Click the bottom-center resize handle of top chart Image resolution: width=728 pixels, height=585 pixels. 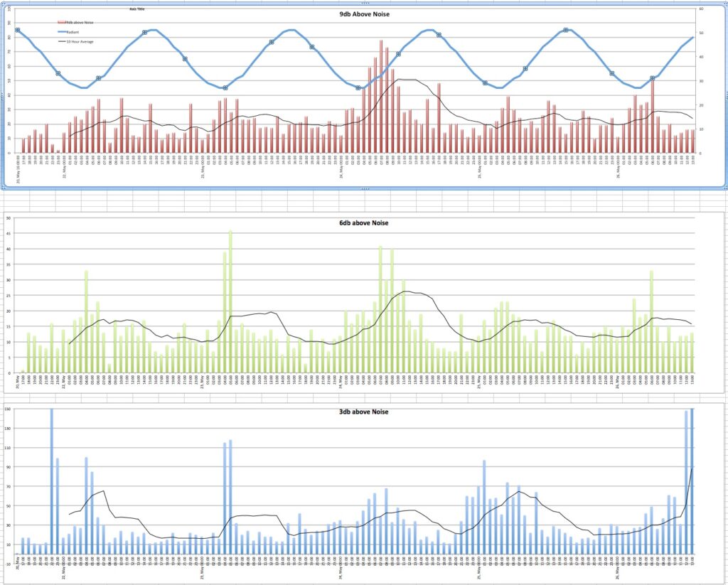(364, 188)
